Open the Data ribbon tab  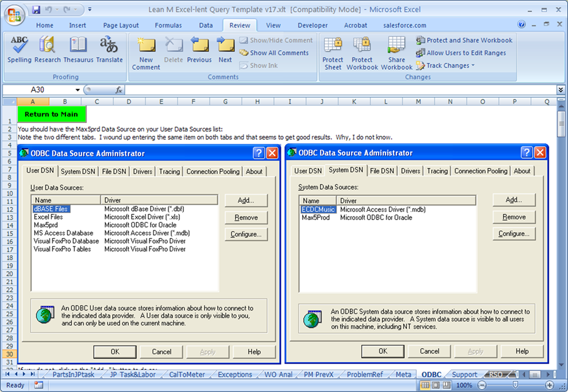point(206,25)
